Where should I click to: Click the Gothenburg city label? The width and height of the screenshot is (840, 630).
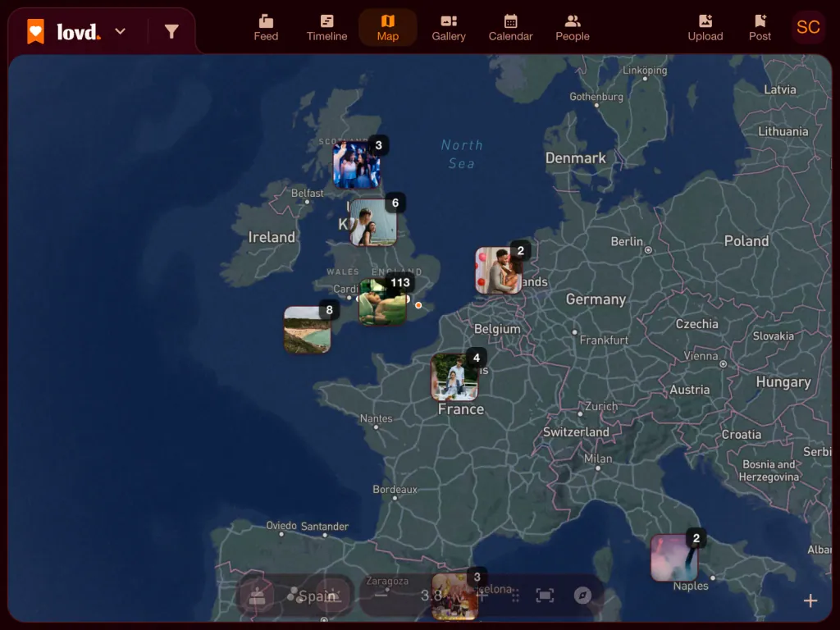tap(596, 97)
